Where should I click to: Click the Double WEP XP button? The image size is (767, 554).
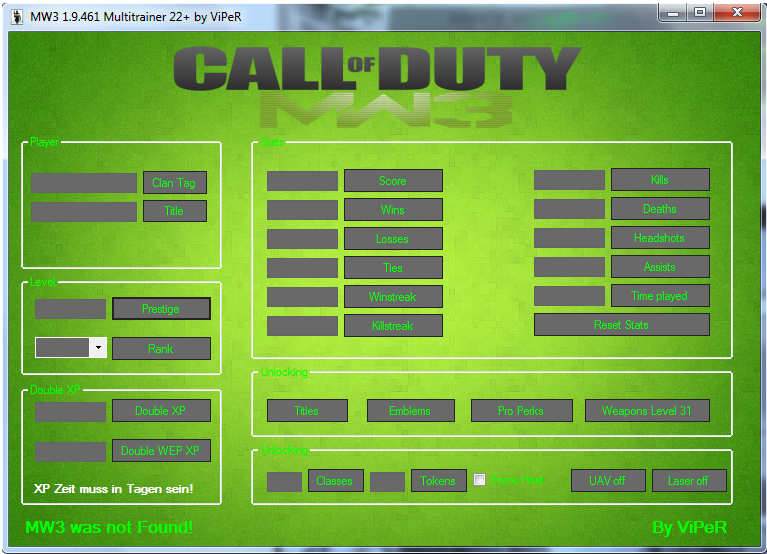click(x=161, y=450)
